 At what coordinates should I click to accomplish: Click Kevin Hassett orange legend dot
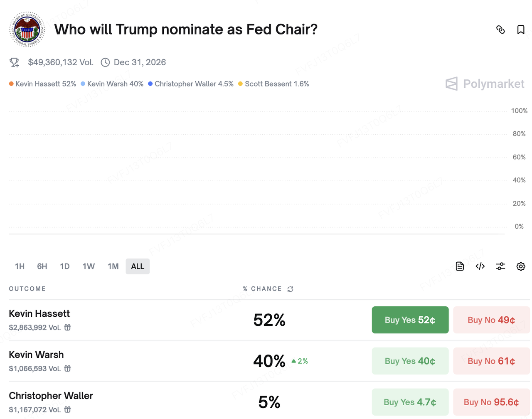11,84
